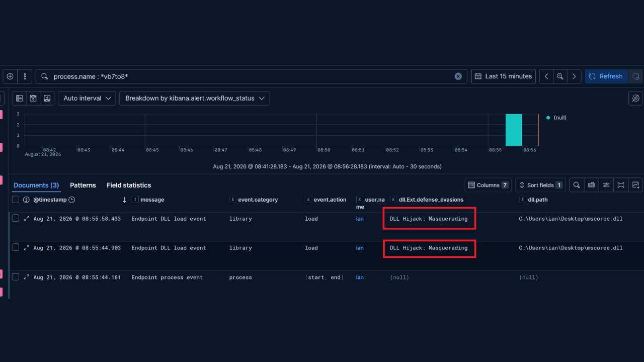Screen dimensions: 644x362
Task: Click the info icon in table header
Action: coord(27,200)
